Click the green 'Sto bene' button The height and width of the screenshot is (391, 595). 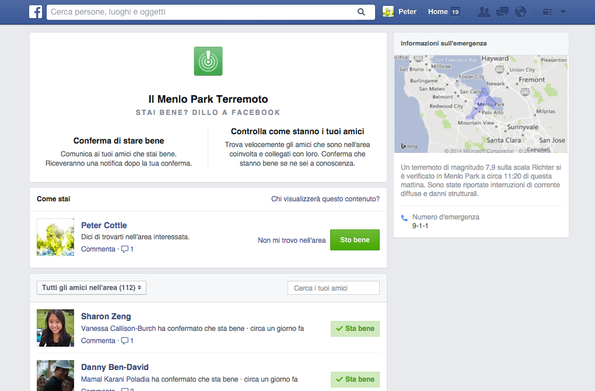click(355, 240)
